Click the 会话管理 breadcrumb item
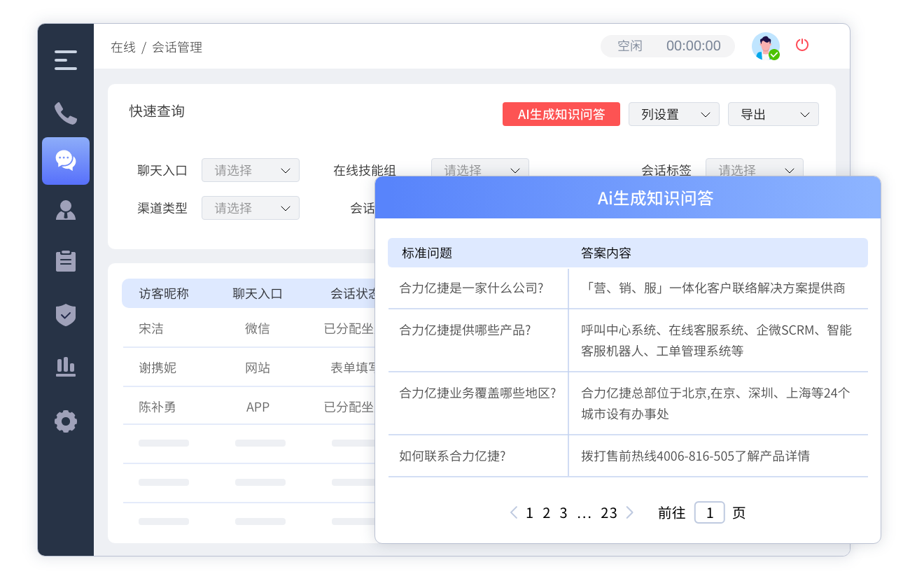The image size is (910, 588). pyautogui.click(x=177, y=48)
